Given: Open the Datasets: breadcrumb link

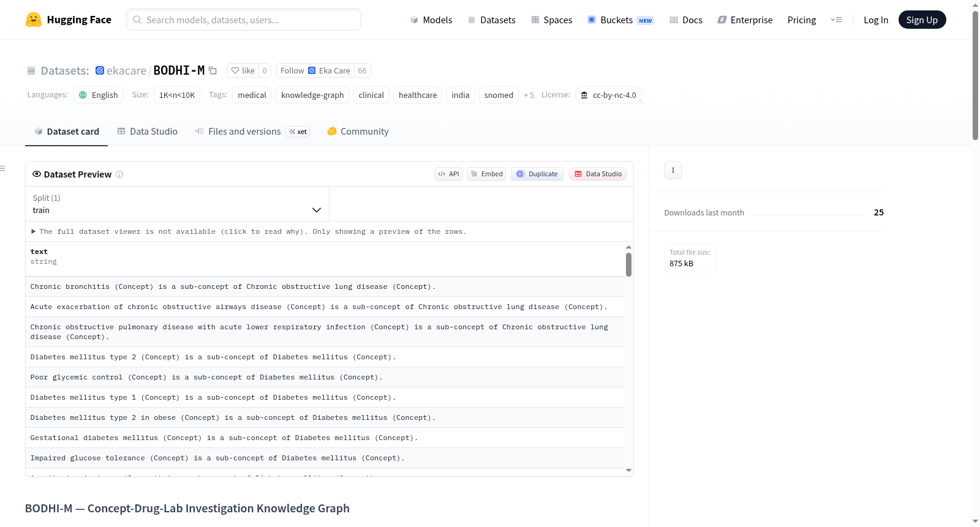Looking at the screenshot, I should click(x=65, y=70).
